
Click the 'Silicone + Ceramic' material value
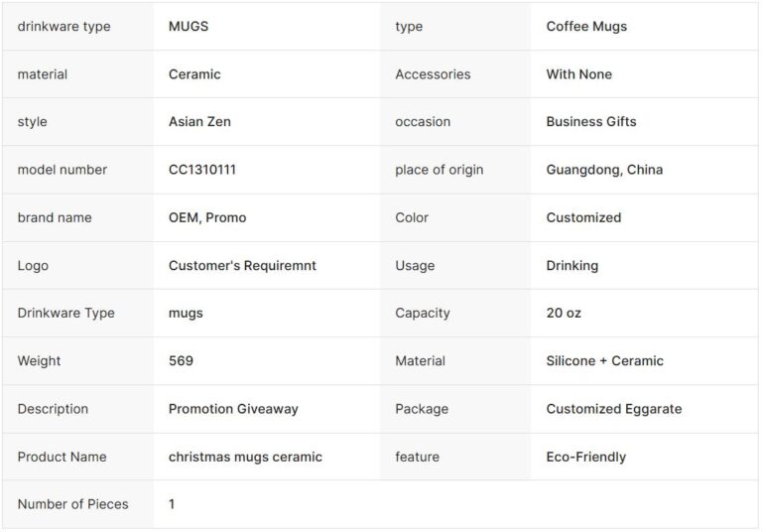pos(604,361)
